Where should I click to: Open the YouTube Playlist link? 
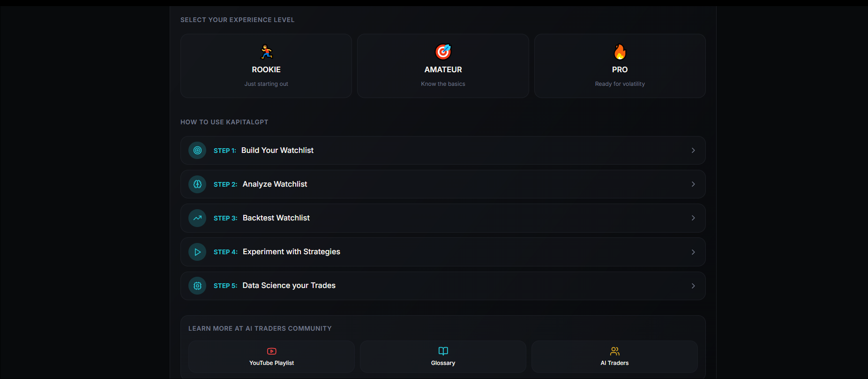pyautogui.click(x=271, y=357)
